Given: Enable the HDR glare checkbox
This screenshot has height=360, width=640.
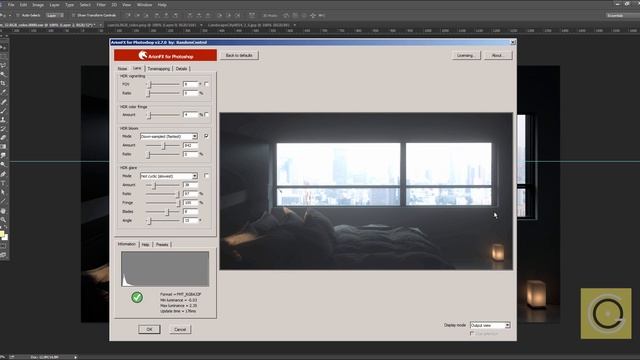Looking at the screenshot, I should point(207,176).
